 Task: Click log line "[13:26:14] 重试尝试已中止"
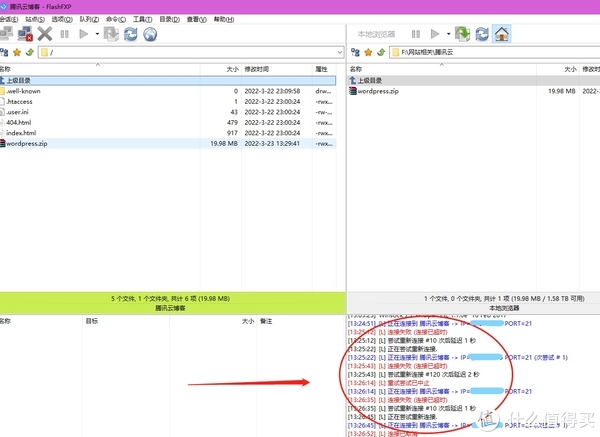pyautogui.click(x=389, y=383)
